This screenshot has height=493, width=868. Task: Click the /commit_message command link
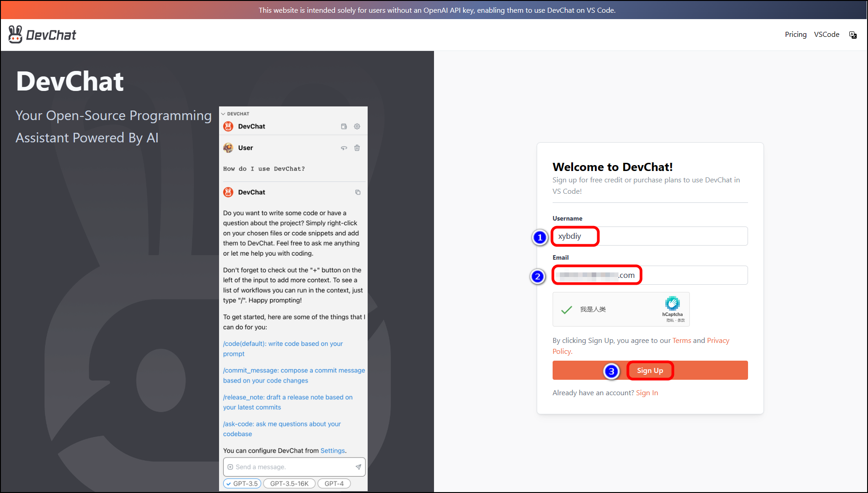click(294, 376)
